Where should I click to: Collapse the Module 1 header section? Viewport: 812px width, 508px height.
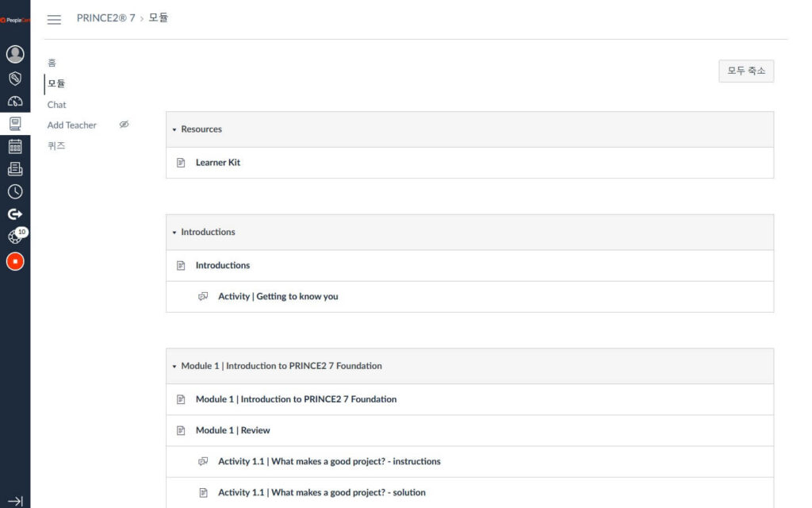click(x=174, y=366)
